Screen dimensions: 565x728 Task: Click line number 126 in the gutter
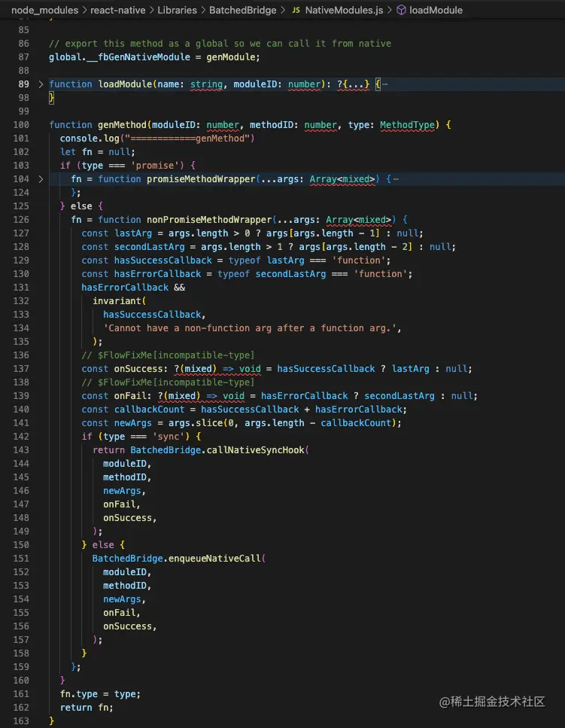(x=21, y=219)
